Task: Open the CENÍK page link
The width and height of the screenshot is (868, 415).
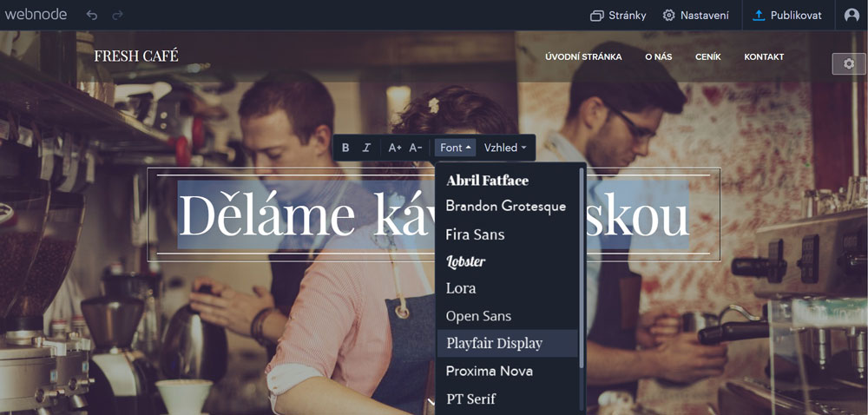Action: coord(708,57)
